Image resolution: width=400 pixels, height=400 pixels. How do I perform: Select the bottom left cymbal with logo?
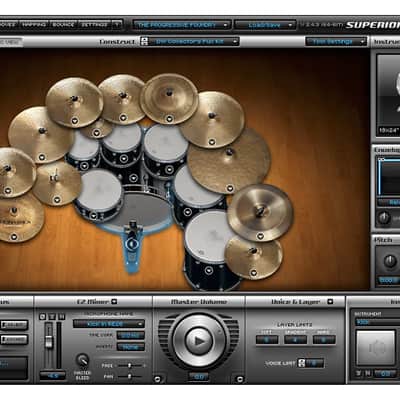[x=17, y=218]
